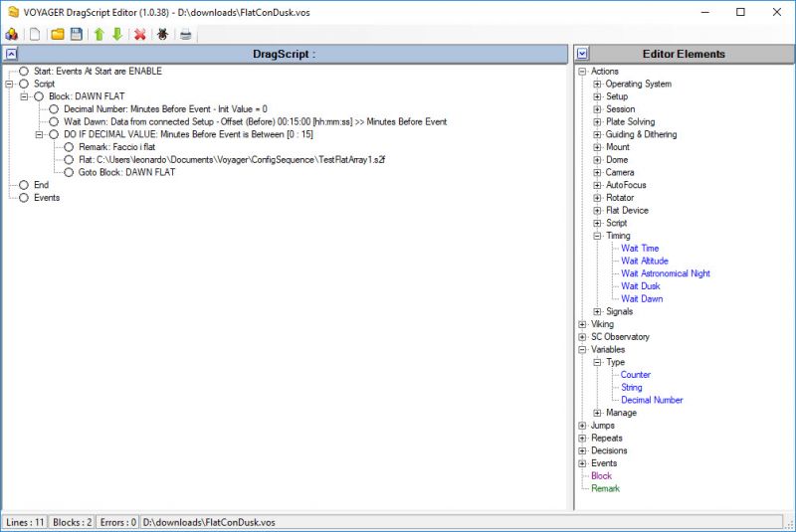This screenshot has width=796, height=532.
Task: Click the circle beside Start: Events At Start
Action: point(24,71)
